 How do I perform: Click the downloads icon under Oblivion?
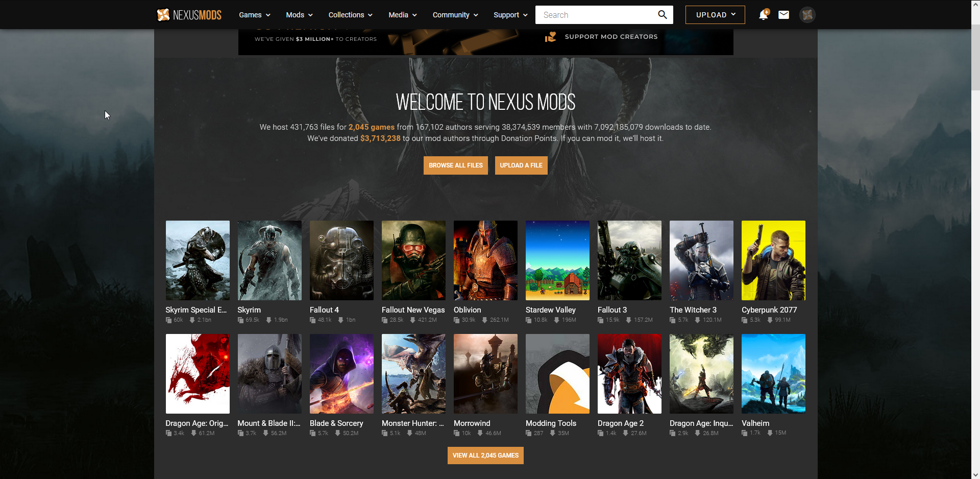(484, 320)
